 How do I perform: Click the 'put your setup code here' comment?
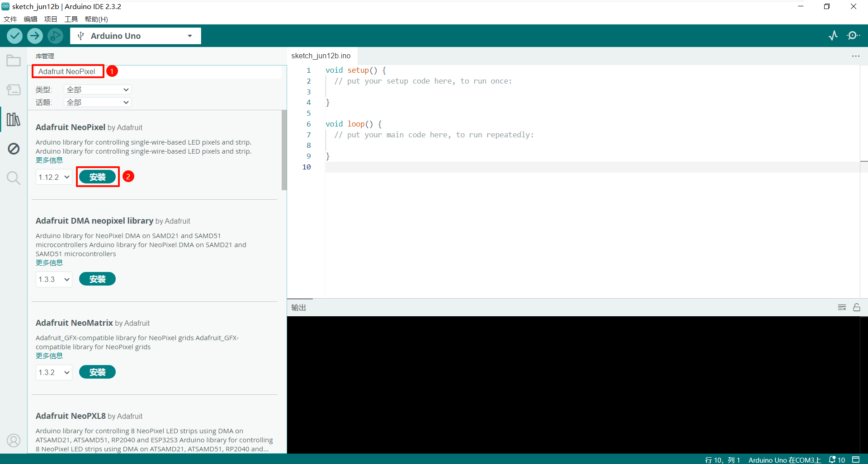[423, 81]
